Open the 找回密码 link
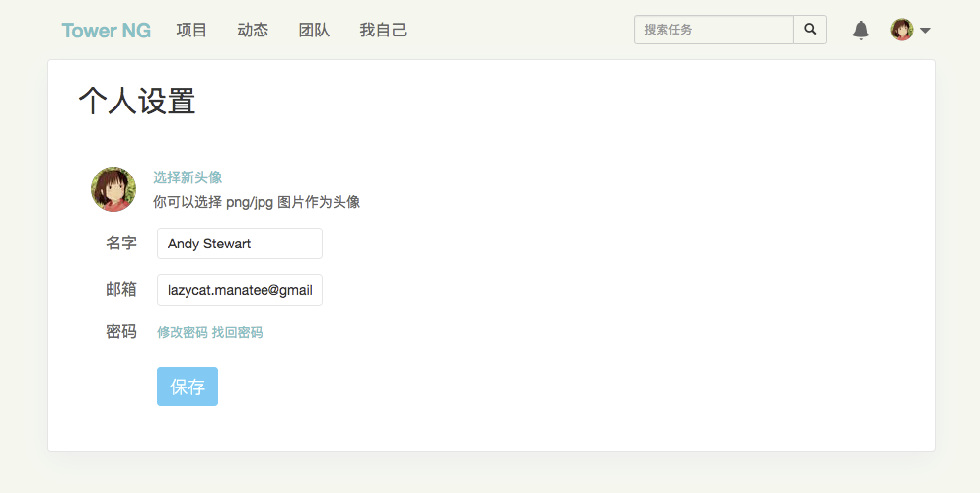980x493 pixels. [237, 333]
